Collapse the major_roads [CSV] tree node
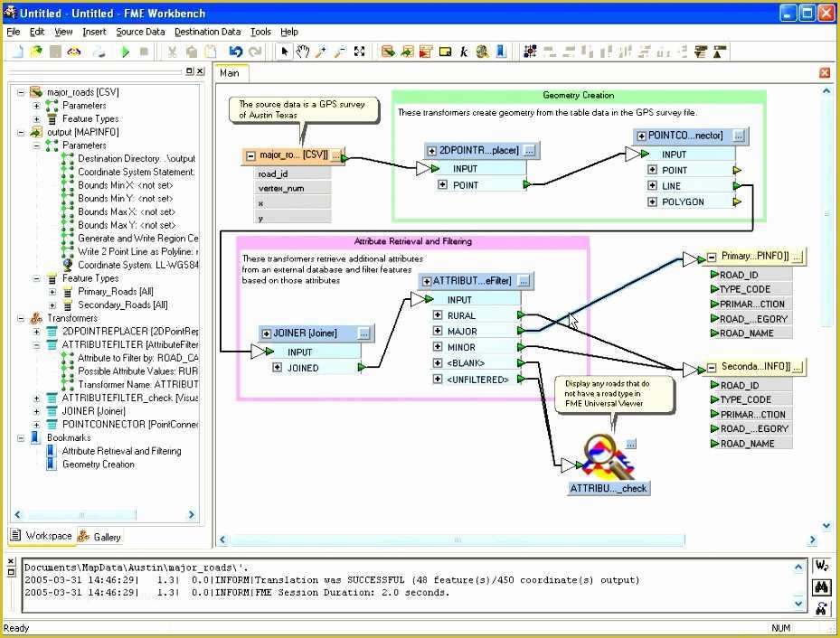 pyautogui.click(x=21, y=92)
